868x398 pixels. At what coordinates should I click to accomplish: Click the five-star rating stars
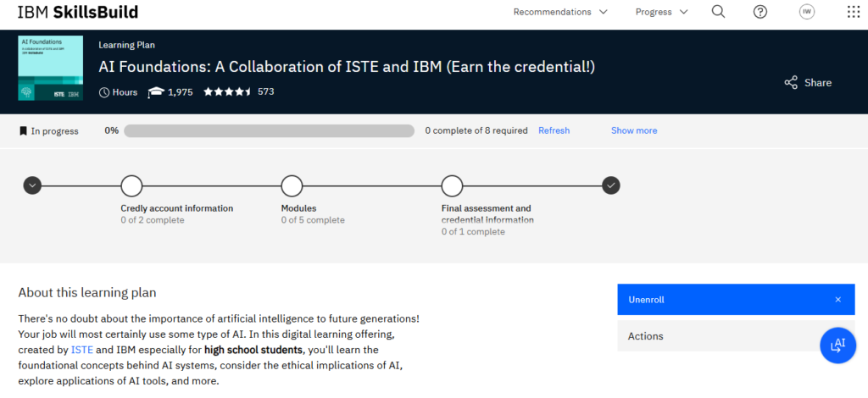[227, 91]
